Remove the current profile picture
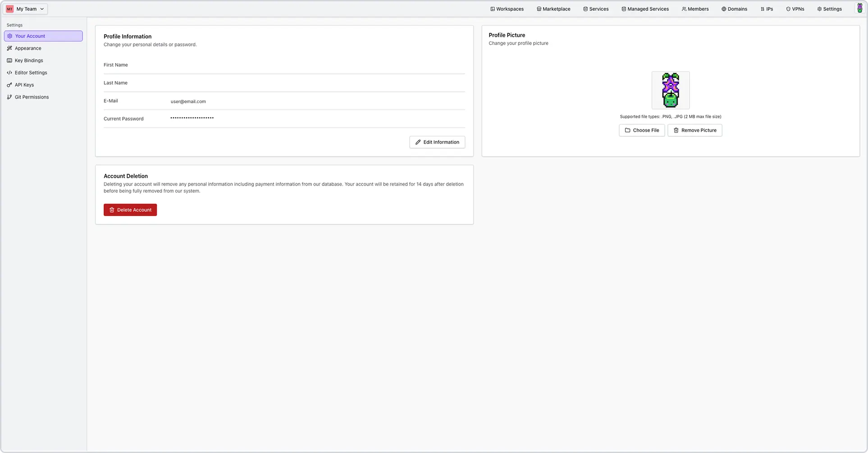 pos(694,130)
